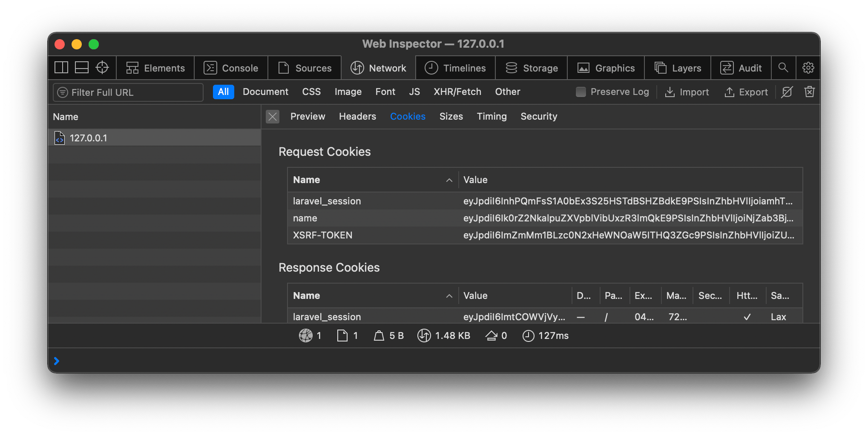Switch to the Headers tab
Viewport: 868px width, 436px height.
357,116
